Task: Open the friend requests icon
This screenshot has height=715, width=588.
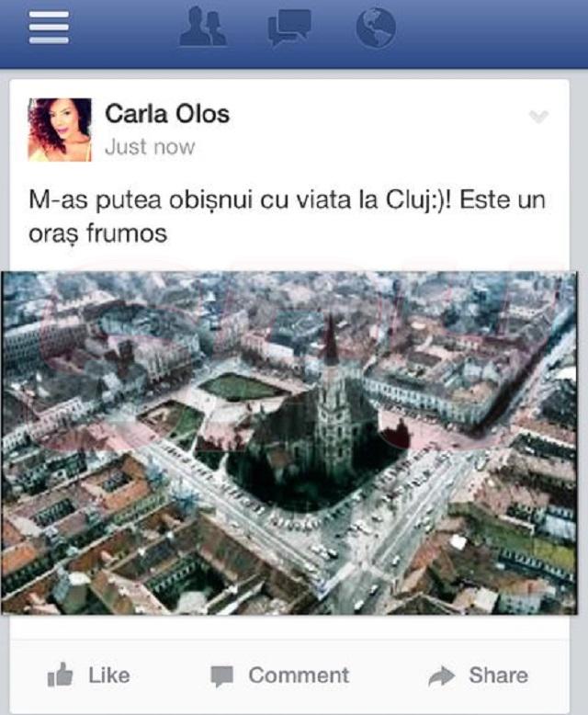Action: 203,27
